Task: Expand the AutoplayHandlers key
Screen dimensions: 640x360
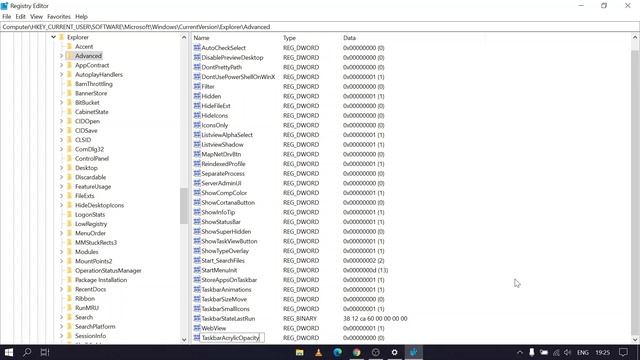Action: (61, 75)
